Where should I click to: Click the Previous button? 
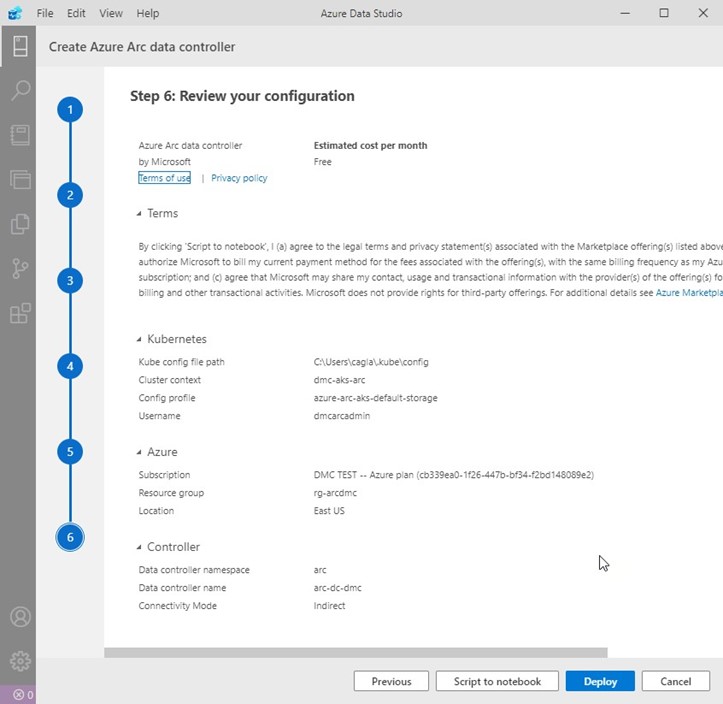[x=391, y=681]
